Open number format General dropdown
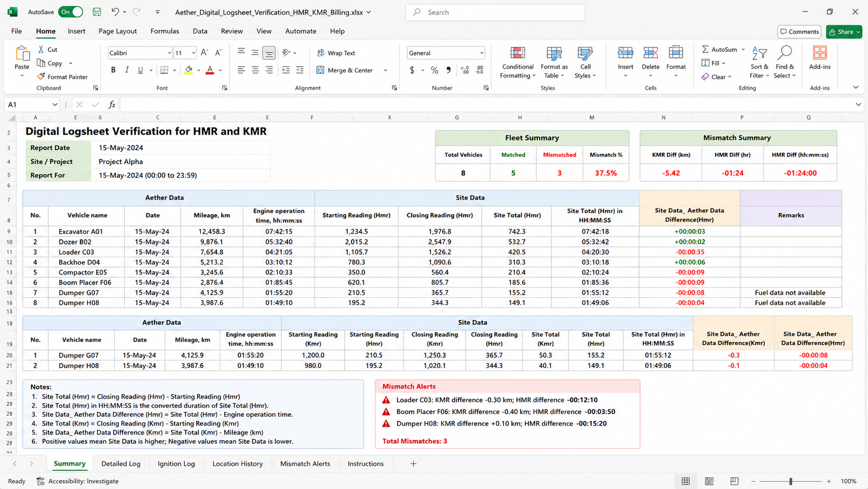 tap(481, 53)
